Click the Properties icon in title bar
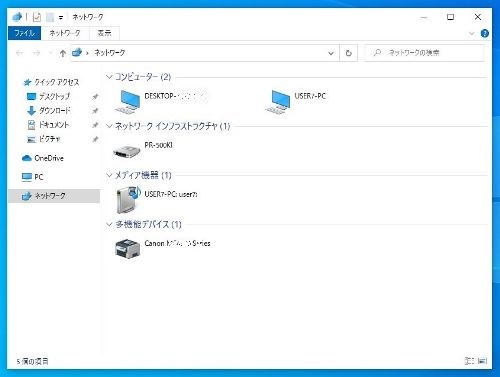The width and height of the screenshot is (500, 377). pyautogui.click(x=37, y=17)
